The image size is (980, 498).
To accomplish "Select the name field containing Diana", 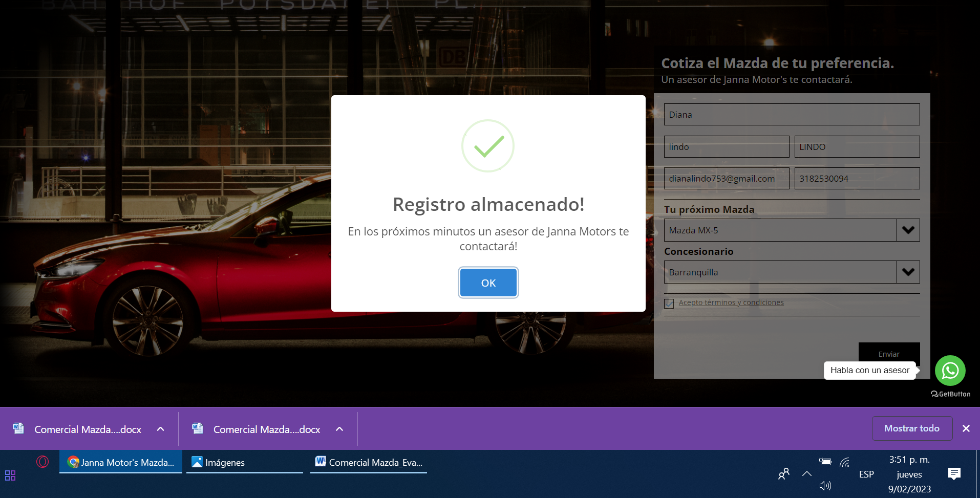I will (x=792, y=115).
